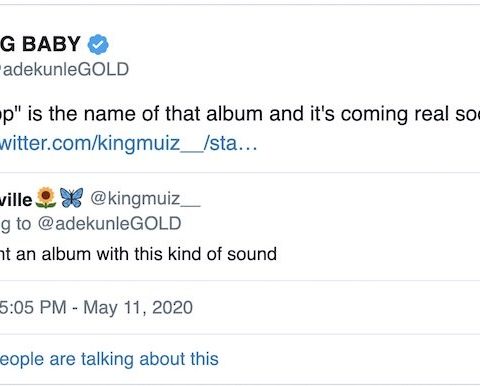480x386 pixels.
Task: Click the May 11, 2020 date
Action: point(138,307)
